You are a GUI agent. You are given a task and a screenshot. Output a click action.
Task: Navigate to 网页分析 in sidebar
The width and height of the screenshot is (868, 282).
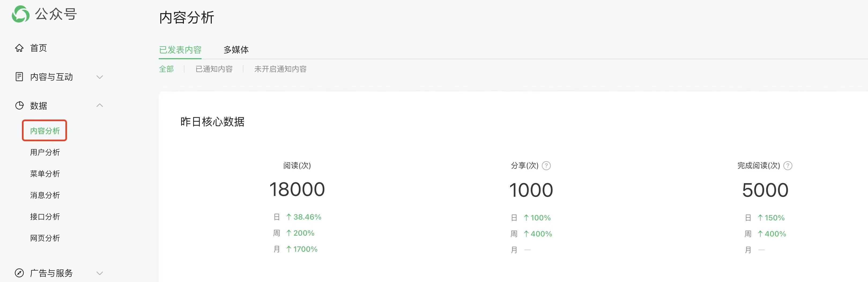[x=45, y=238]
